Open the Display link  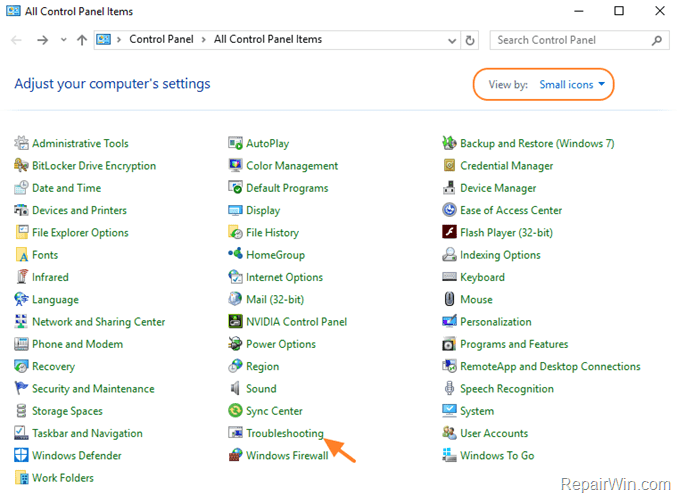263,210
